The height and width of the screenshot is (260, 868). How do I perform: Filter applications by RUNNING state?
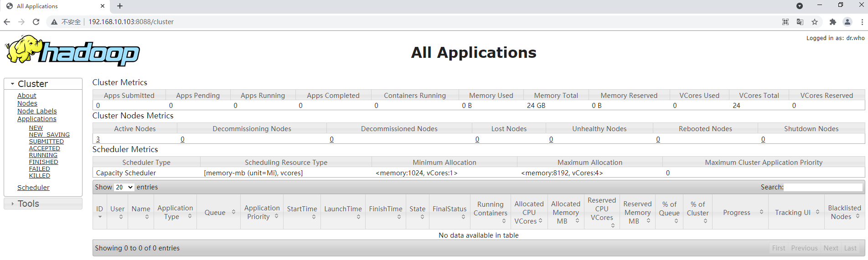(x=43, y=155)
